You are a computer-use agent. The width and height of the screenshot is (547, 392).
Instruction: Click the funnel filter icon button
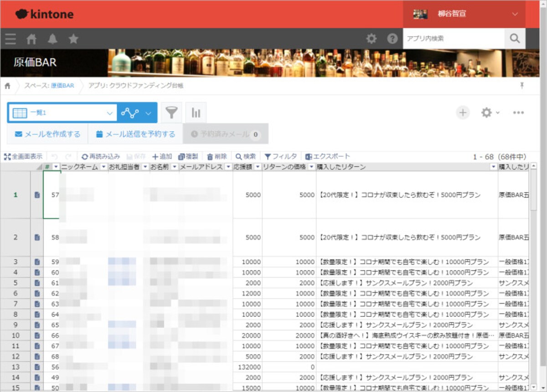tap(171, 113)
